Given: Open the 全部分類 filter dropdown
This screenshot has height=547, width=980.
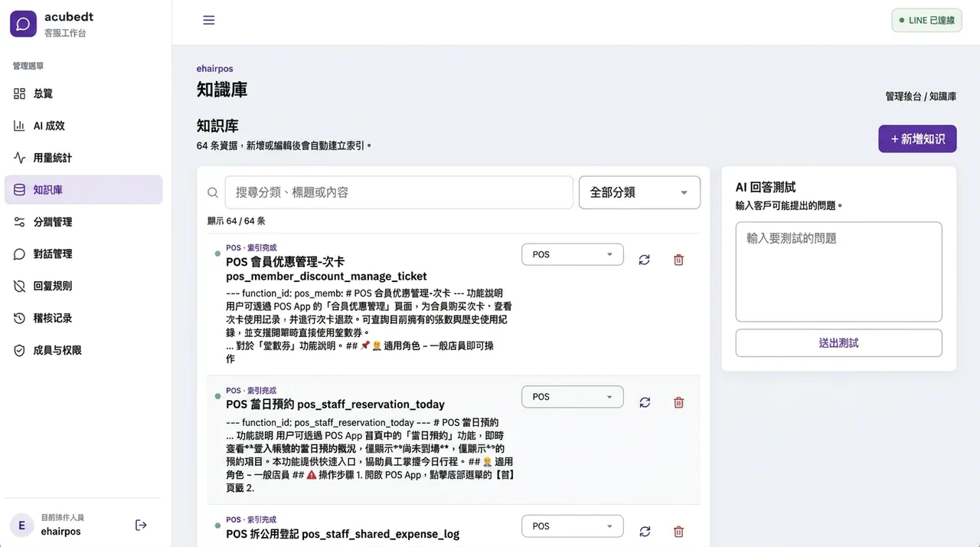Looking at the screenshot, I should 639,192.
